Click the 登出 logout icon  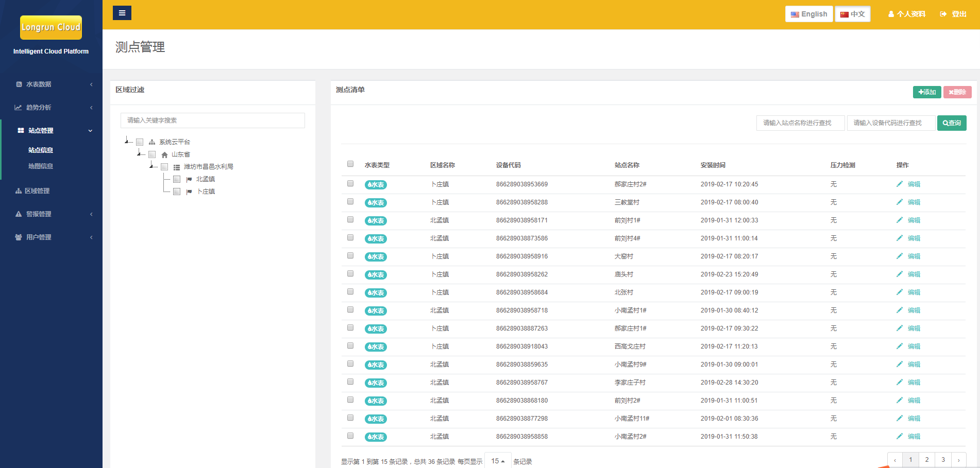(943, 14)
